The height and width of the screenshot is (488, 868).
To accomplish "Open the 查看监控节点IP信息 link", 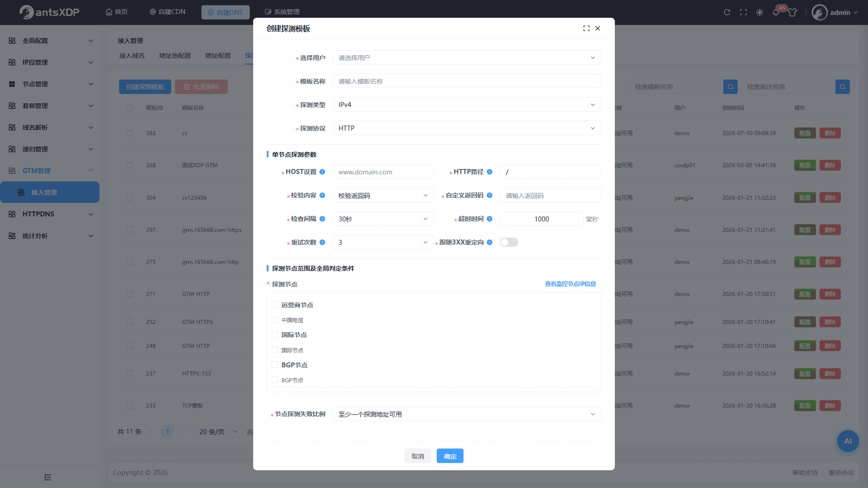I will [x=570, y=284].
